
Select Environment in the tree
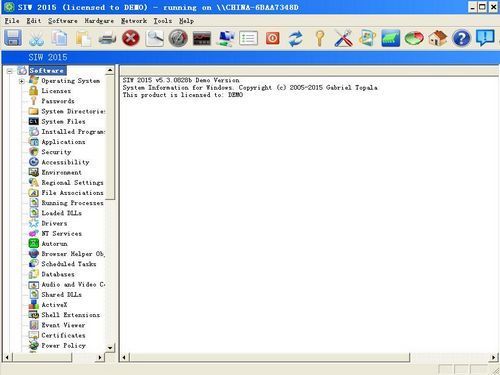coord(61,172)
